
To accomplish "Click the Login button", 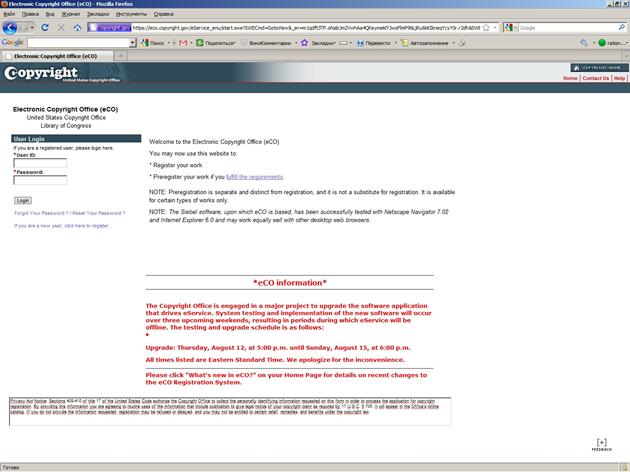I will pos(23,200).
